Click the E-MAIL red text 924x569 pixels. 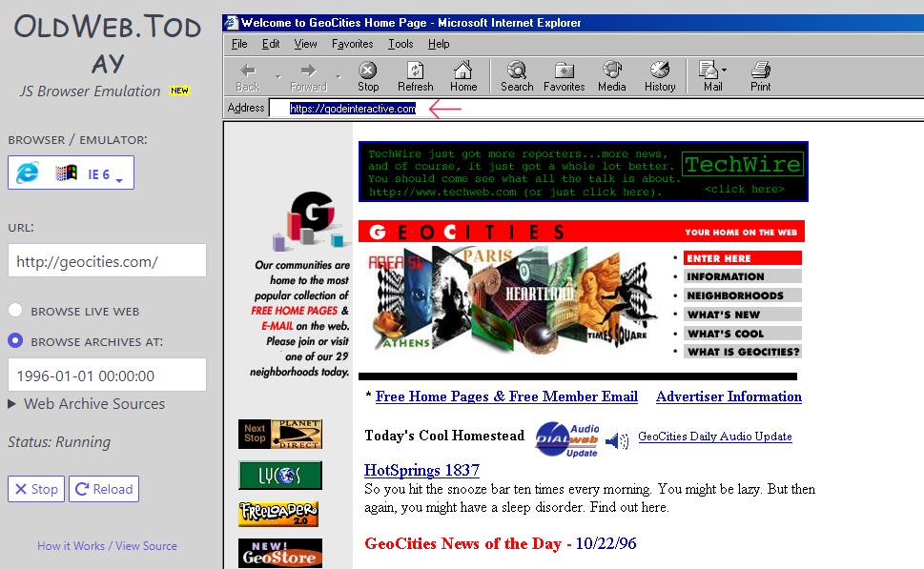pos(277,326)
